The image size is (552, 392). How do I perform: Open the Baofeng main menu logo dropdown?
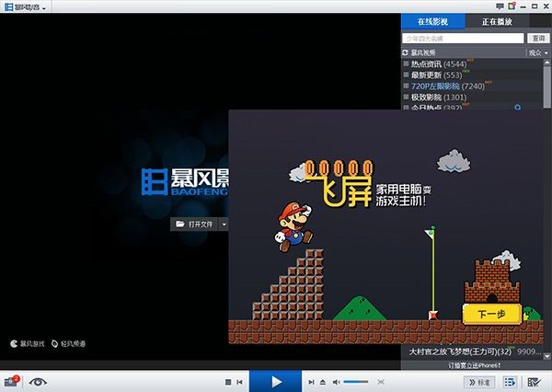click(x=26, y=6)
